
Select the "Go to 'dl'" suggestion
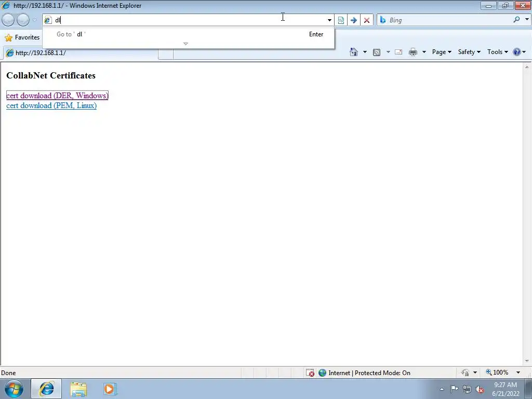(x=188, y=34)
